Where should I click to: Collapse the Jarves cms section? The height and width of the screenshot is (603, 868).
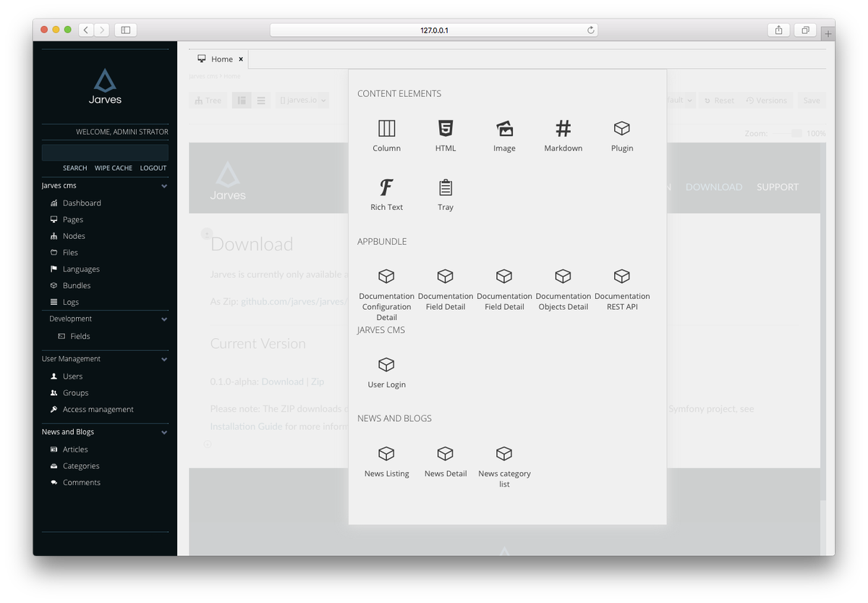164,186
